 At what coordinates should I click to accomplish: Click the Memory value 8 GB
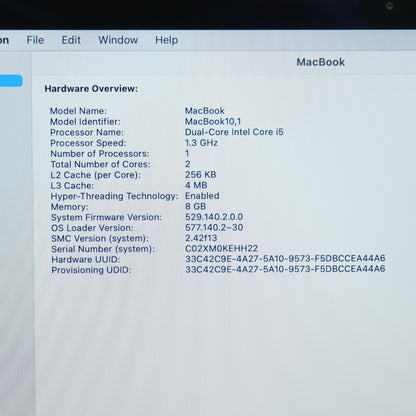(x=196, y=206)
